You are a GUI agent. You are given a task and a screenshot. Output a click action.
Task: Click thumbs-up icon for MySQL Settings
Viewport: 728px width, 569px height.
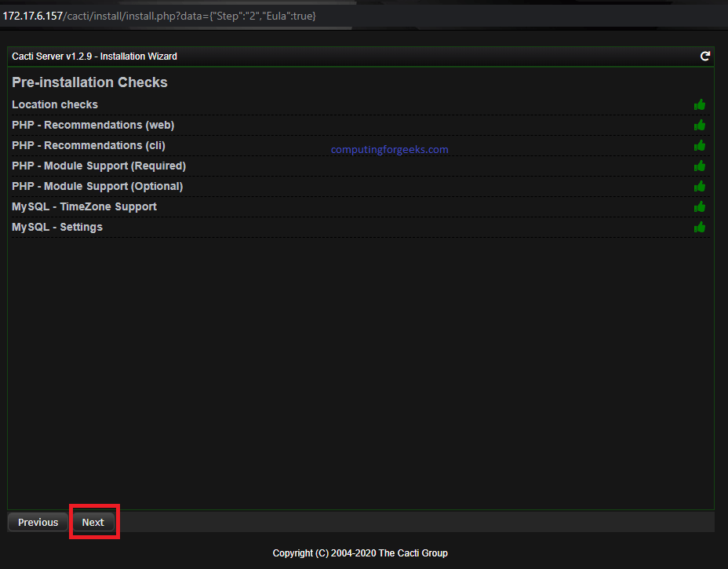click(x=700, y=228)
